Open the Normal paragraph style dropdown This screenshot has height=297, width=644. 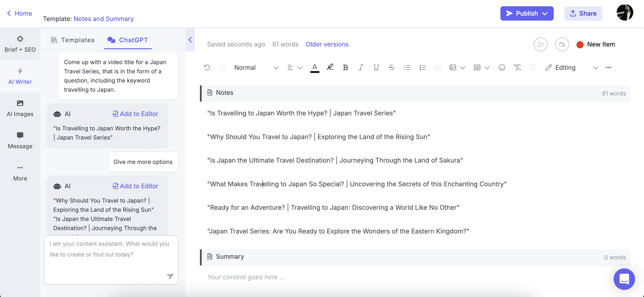pyautogui.click(x=256, y=68)
